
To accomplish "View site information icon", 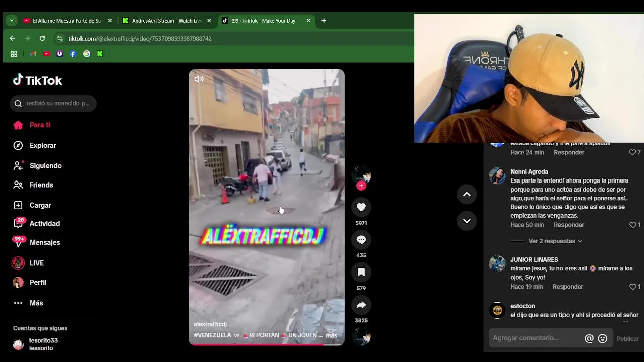I will point(60,38).
